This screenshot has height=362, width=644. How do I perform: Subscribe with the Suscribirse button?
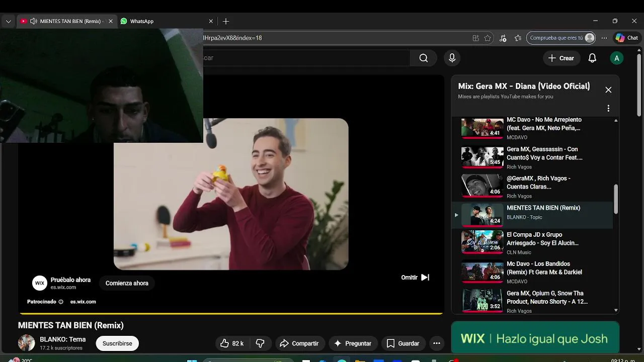[117, 343]
